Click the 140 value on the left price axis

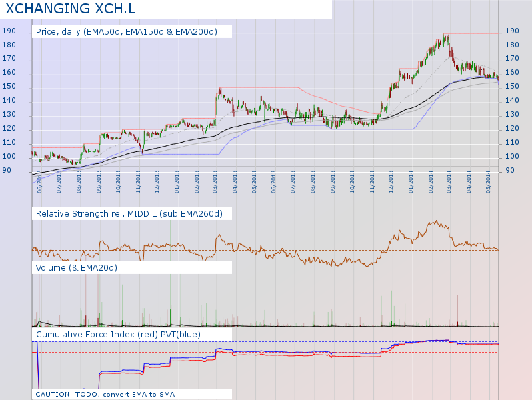point(9,100)
